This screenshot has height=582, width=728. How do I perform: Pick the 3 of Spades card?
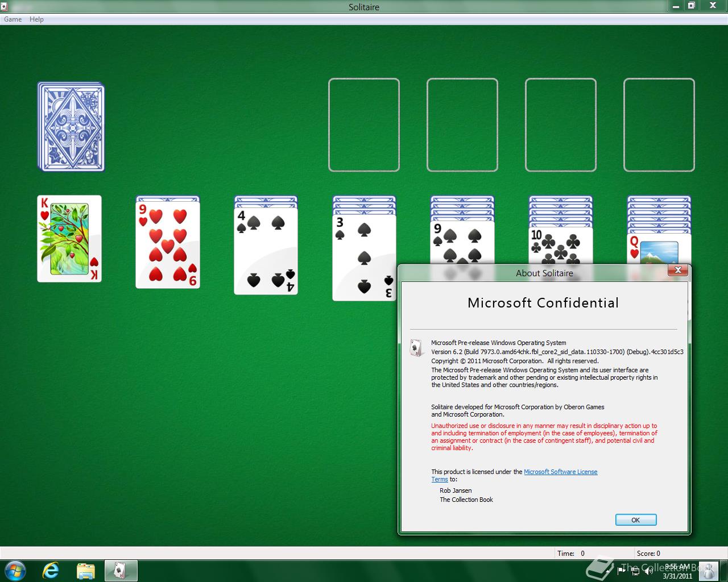pyautogui.click(x=365, y=257)
